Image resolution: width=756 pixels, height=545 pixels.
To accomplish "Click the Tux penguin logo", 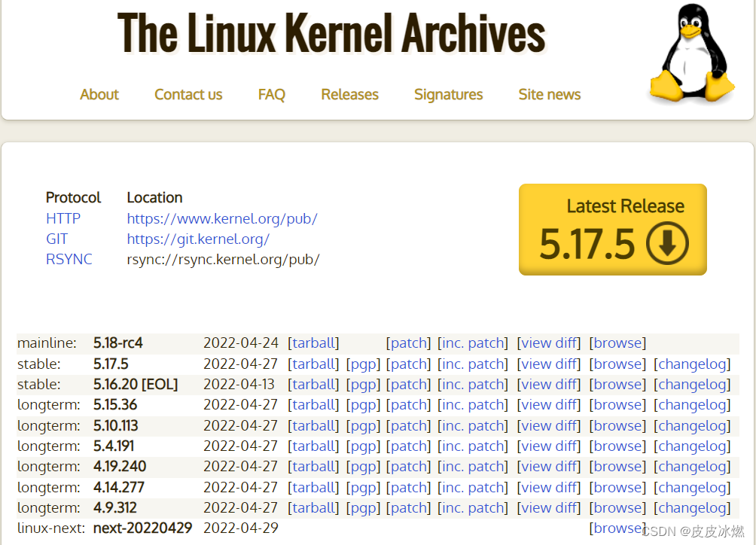I will pyautogui.click(x=692, y=53).
